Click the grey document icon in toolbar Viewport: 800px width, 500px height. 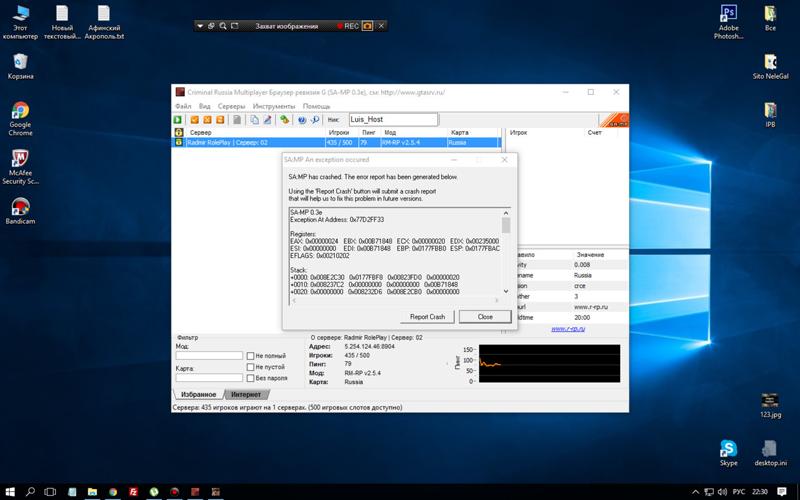point(237,119)
